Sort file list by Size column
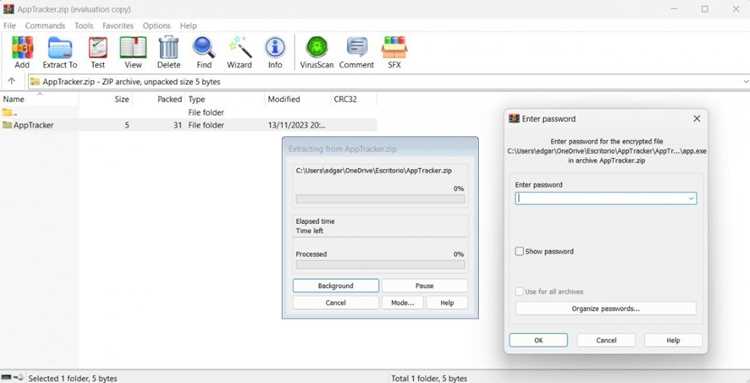 122,99
